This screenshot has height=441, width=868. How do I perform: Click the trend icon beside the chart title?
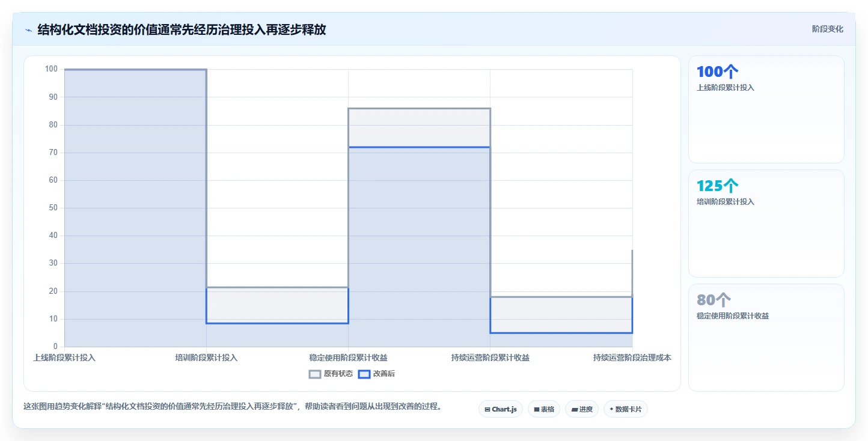pyautogui.click(x=28, y=30)
